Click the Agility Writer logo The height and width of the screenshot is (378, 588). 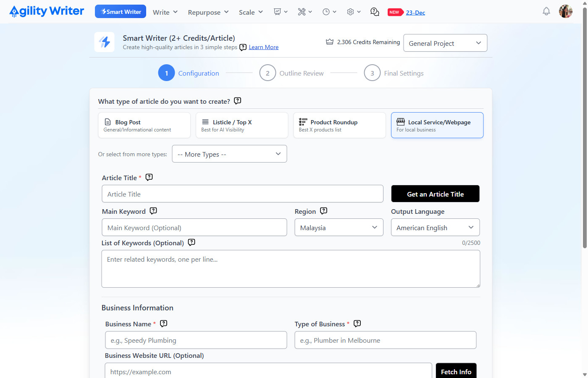(47, 11)
